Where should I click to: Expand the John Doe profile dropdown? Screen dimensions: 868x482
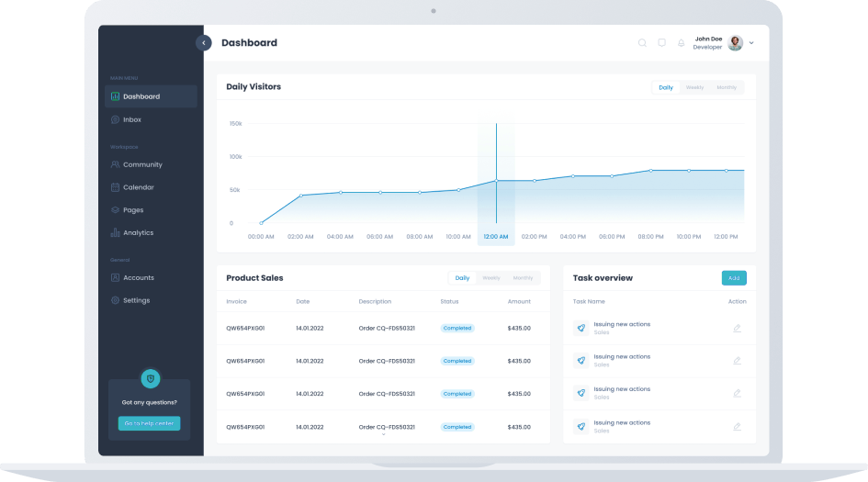[x=751, y=42]
